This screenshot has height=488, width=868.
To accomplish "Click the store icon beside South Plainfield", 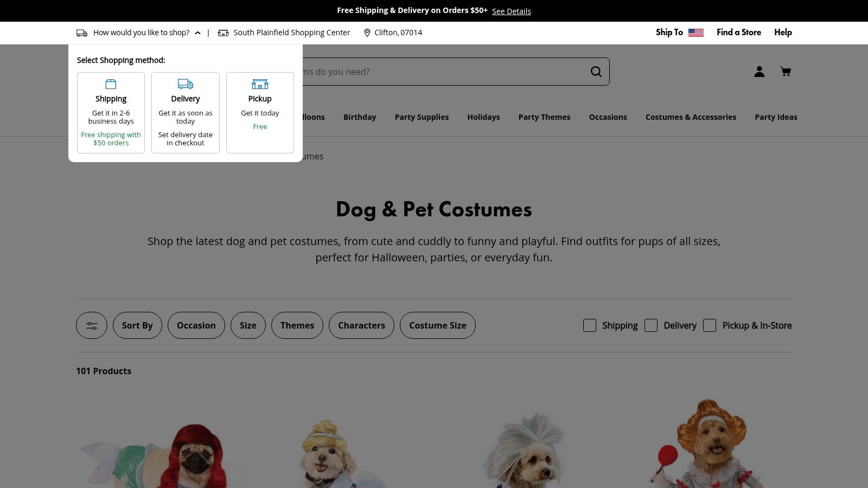I will tap(223, 33).
